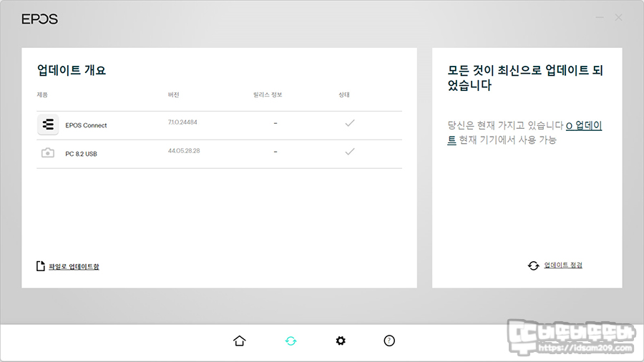
Task: Select the EPOS Connect row name
Action: coord(86,125)
